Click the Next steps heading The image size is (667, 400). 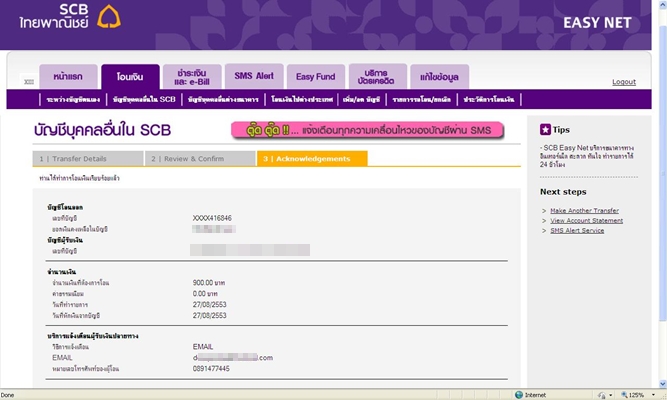point(563,192)
